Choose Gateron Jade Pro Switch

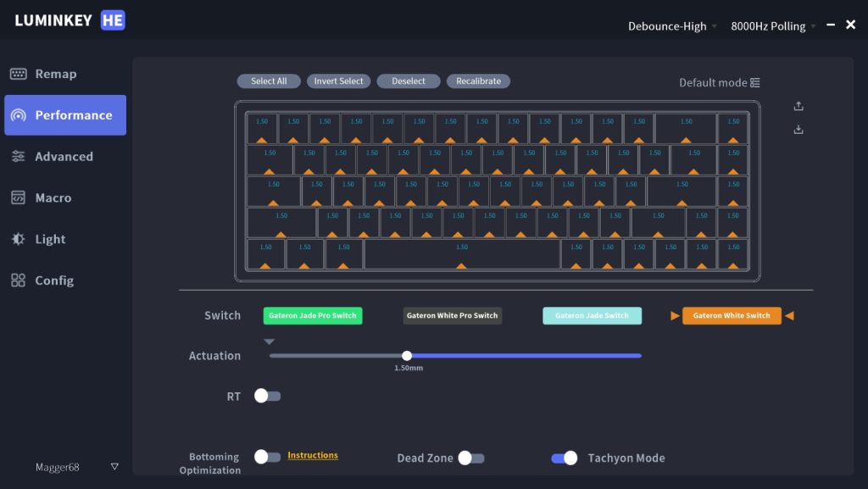tap(313, 316)
